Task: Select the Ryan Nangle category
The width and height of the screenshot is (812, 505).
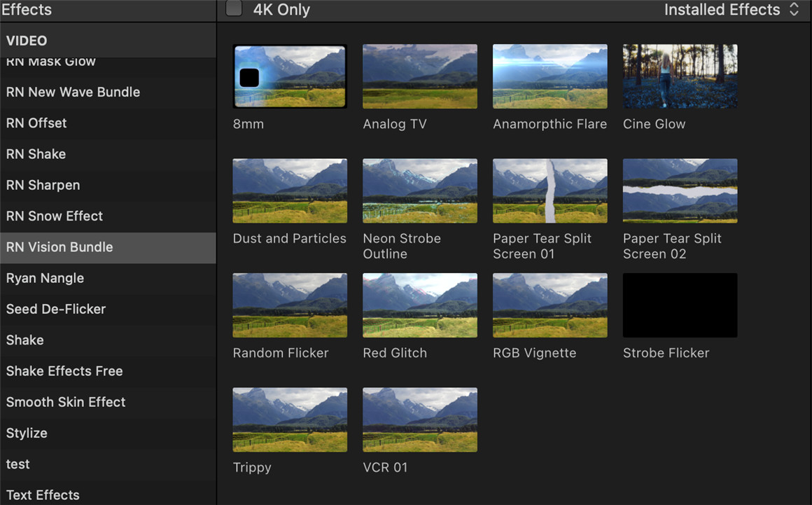Action: click(45, 278)
